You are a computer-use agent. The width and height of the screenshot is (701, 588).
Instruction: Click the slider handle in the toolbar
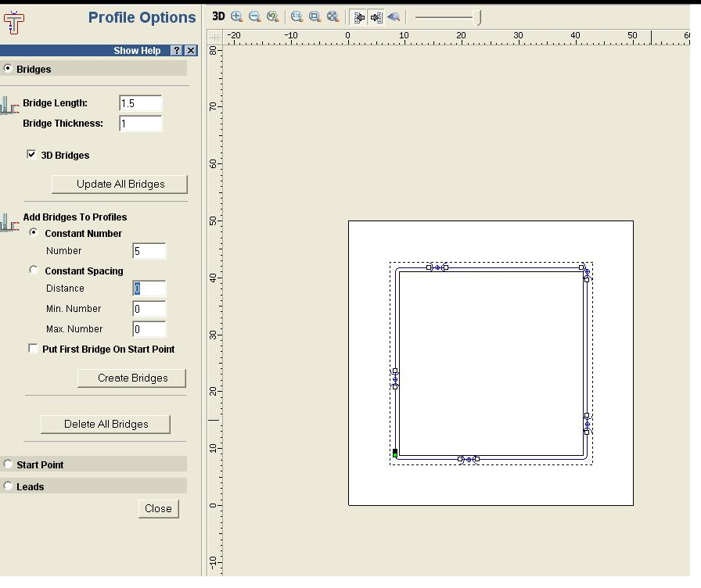coord(477,18)
